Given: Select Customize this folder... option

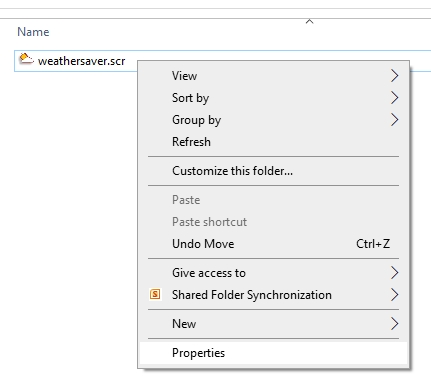Looking at the screenshot, I should tap(273, 171).
